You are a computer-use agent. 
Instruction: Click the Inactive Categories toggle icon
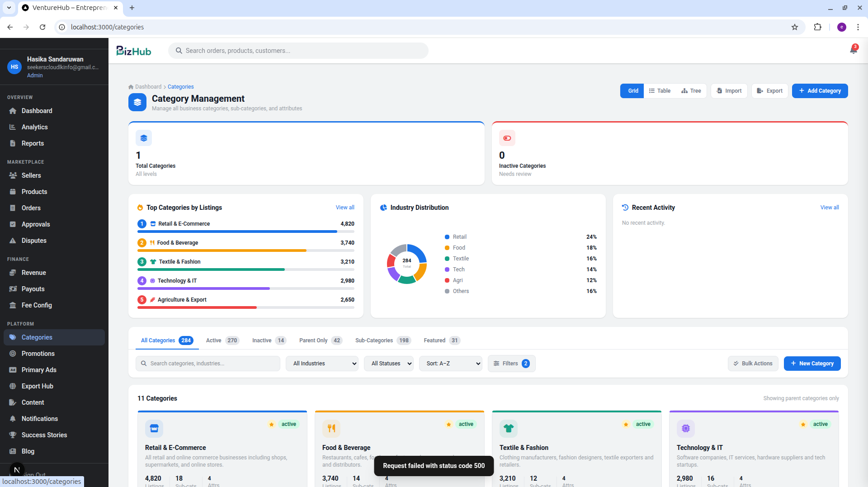pos(507,138)
